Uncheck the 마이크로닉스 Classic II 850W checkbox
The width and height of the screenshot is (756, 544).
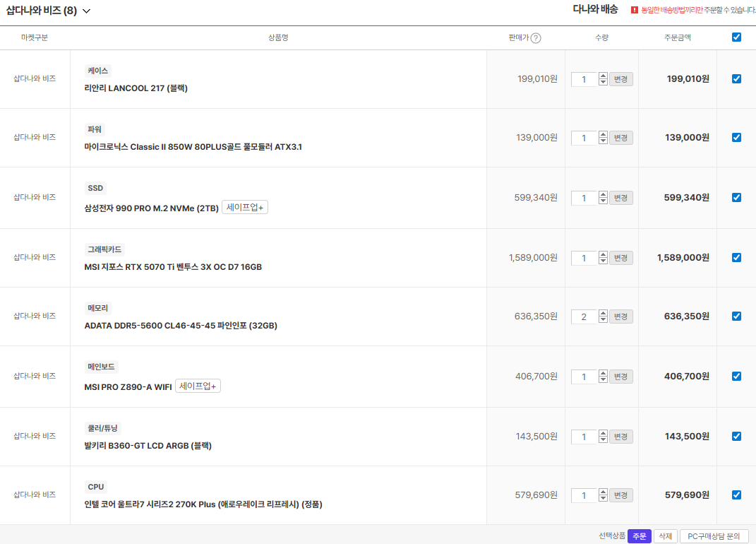(736, 138)
